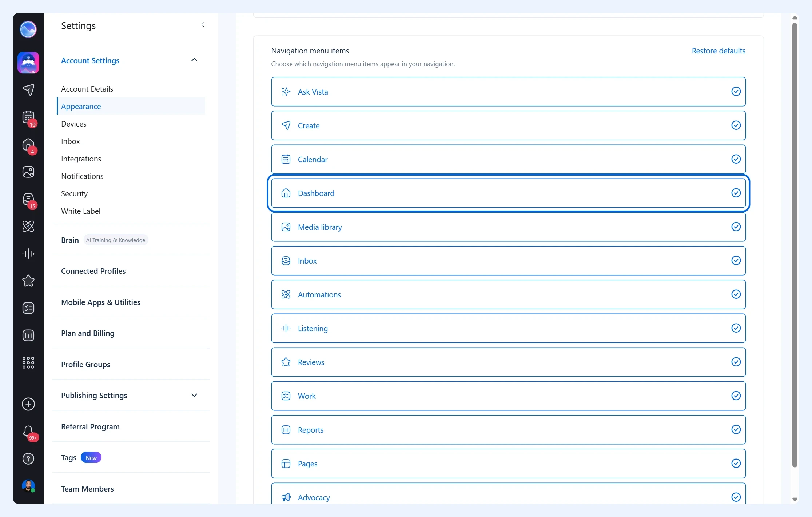
Task: Toggle the Create menu item checkmark
Action: pyautogui.click(x=736, y=125)
